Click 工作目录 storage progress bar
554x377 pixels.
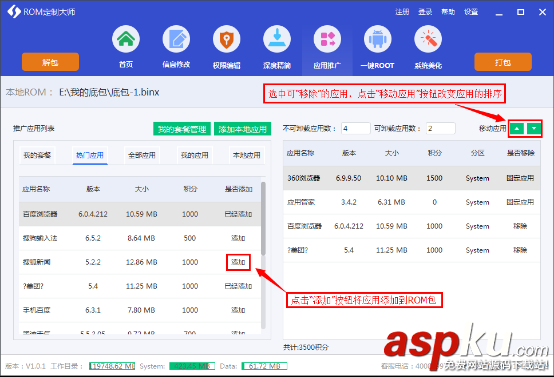coord(112,366)
